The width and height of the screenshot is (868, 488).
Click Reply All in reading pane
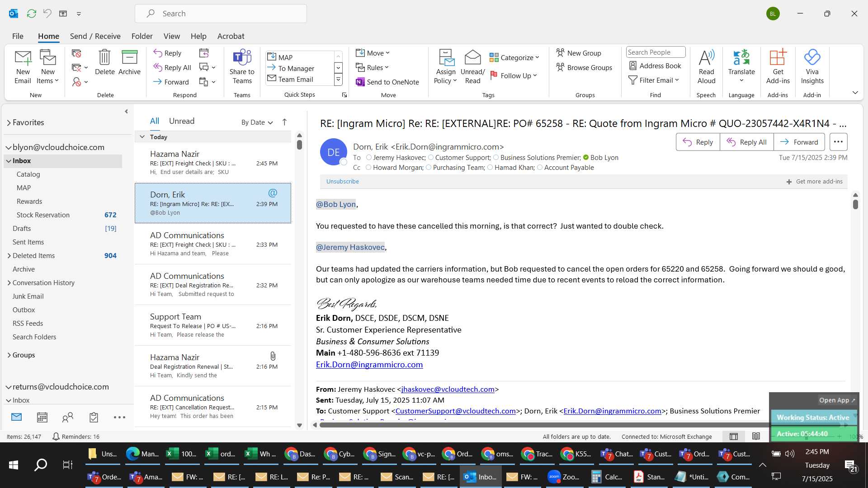[x=746, y=142]
